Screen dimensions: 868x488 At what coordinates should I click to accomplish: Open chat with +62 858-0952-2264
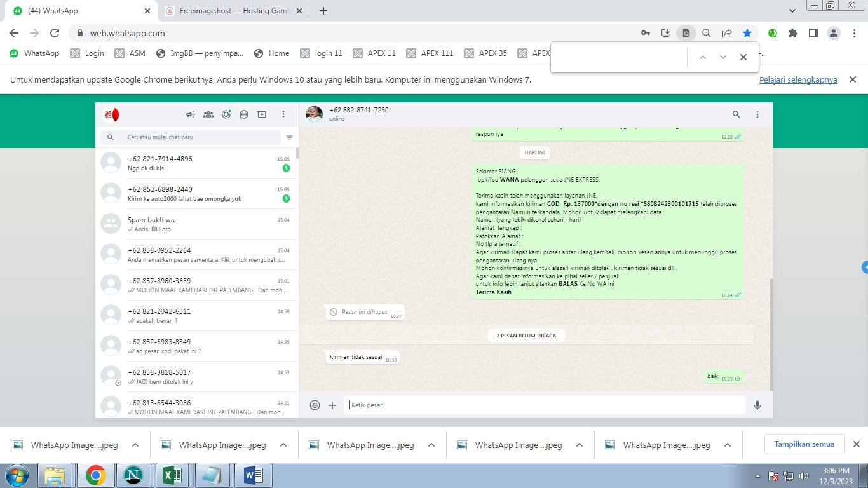pos(196,255)
